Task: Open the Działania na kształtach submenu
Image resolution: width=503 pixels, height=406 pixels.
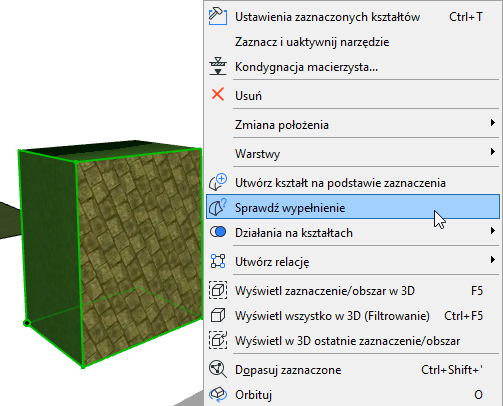Action: pos(353,233)
